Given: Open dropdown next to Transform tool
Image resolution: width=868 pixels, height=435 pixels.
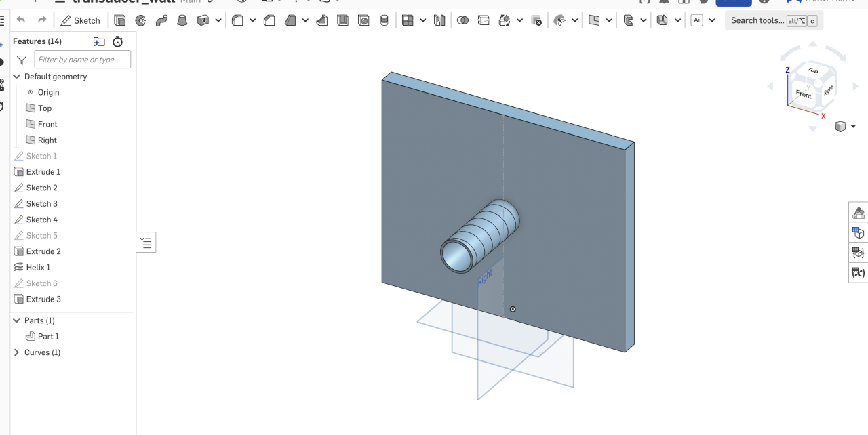Looking at the screenshot, I should pos(519,20).
